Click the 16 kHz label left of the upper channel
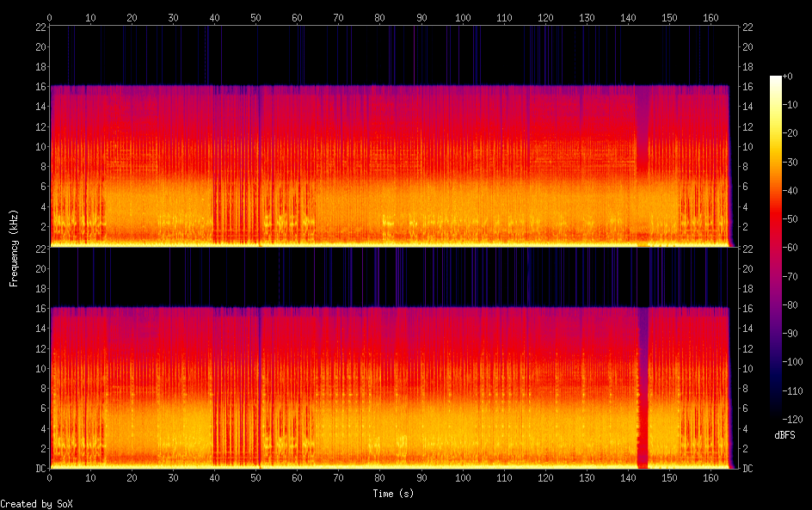Viewport: 812px width, 510px height. 39,87
